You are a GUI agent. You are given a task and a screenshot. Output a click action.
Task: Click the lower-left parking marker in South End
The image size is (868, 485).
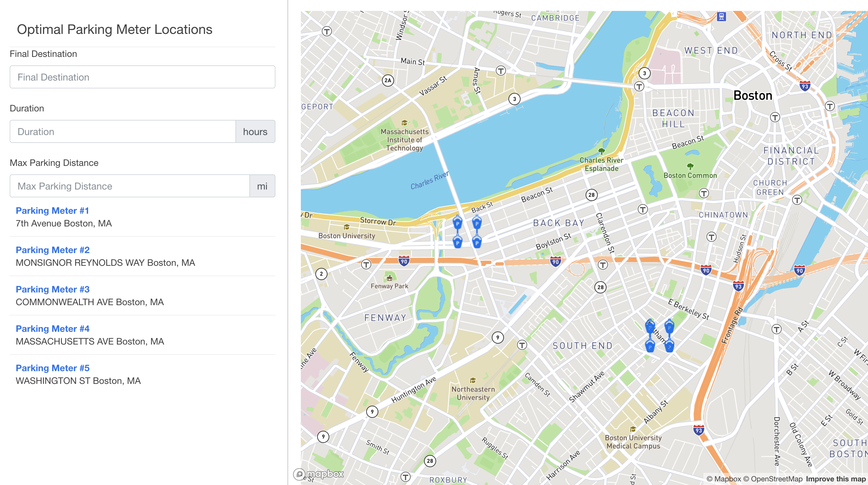pos(650,346)
